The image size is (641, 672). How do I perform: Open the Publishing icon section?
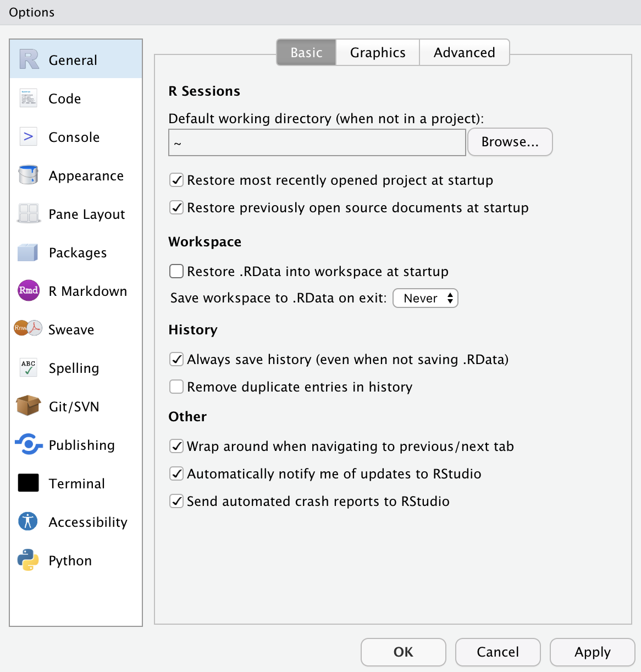[x=29, y=444]
